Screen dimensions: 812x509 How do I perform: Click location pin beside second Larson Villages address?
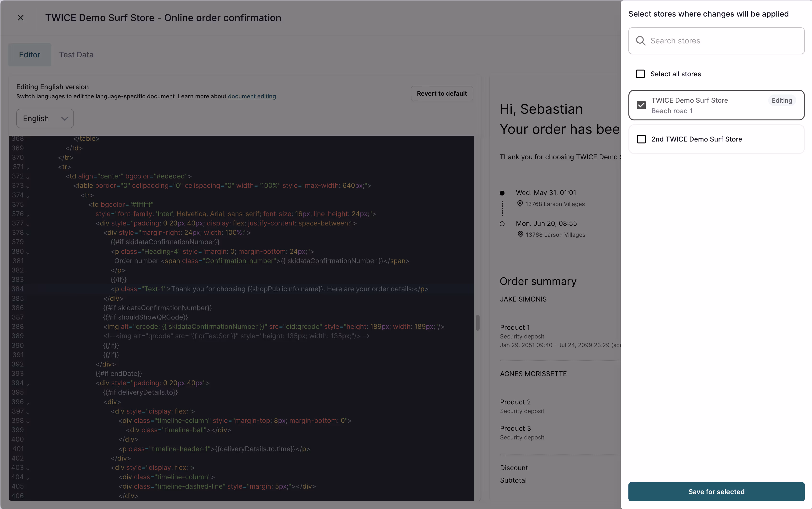tap(520, 234)
